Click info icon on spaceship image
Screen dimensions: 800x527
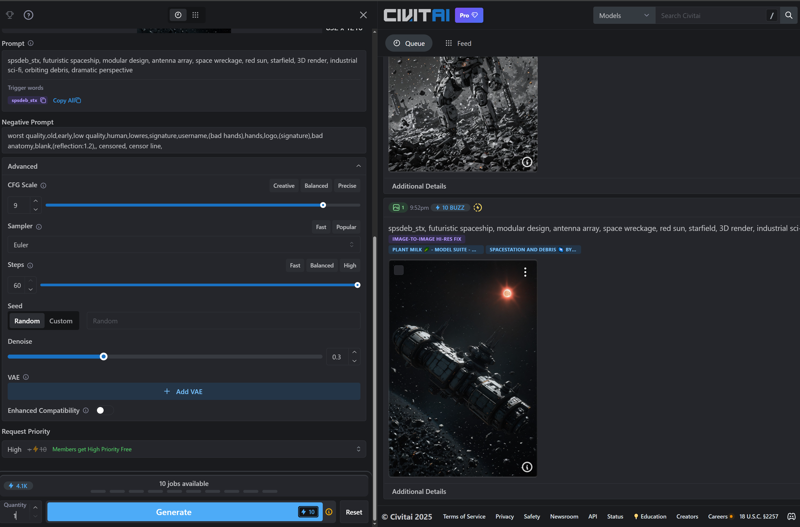click(x=527, y=467)
